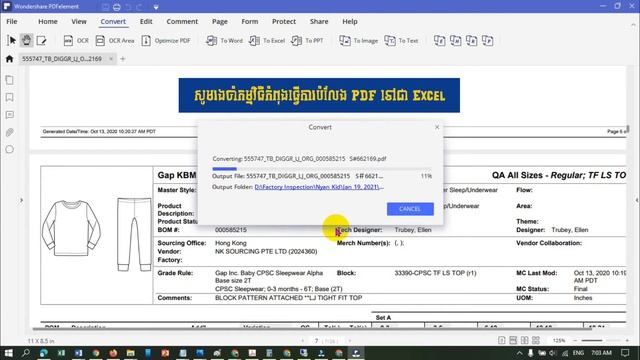
Task: Open quick access dropdown arrow
Action: pos(156,7)
